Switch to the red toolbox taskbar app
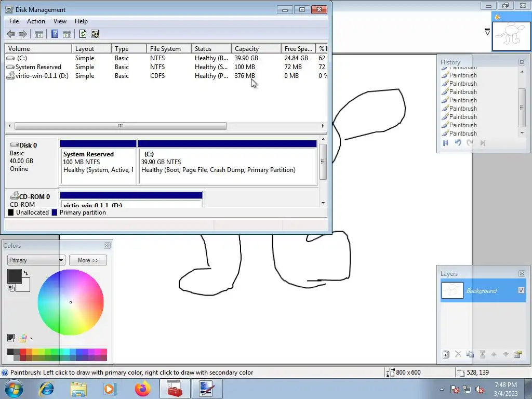This screenshot has width=532, height=399. tap(175, 389)
